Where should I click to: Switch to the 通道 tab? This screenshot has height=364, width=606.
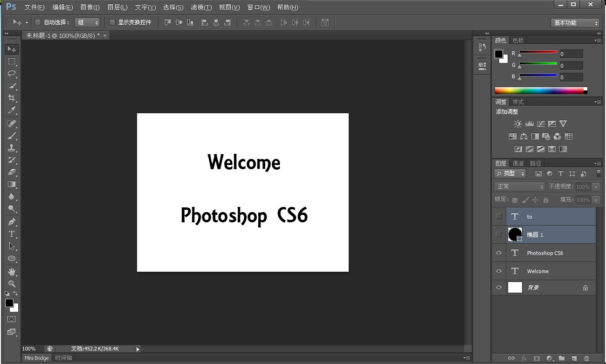(x=518, y=163)
